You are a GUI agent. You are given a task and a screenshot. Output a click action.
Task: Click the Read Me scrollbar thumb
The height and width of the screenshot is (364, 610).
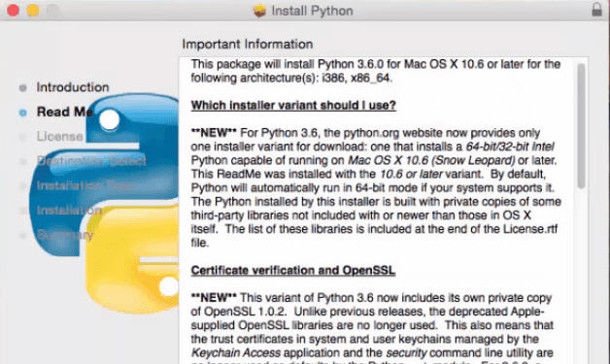coord(581,125)
